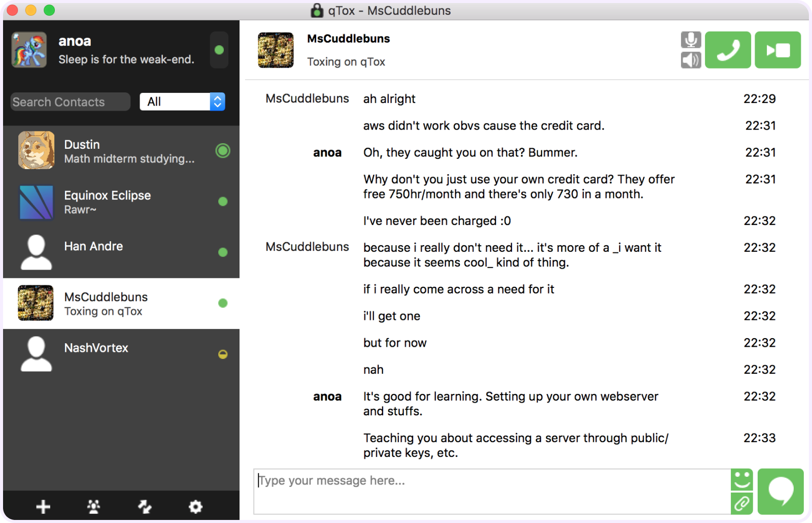
Task: Click anoa's profile avatar
Action: [29, 50]
